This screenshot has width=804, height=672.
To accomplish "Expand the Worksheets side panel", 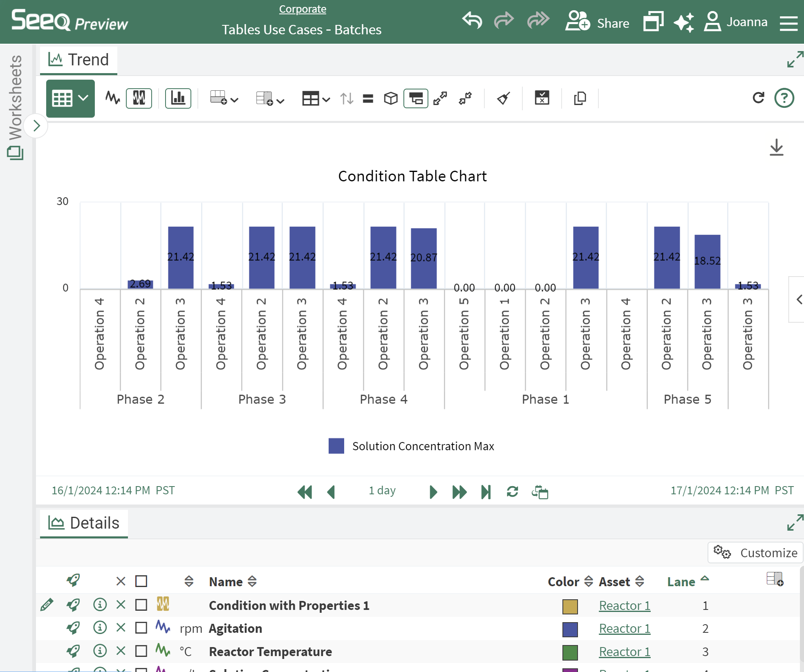I will click(36, 126).
